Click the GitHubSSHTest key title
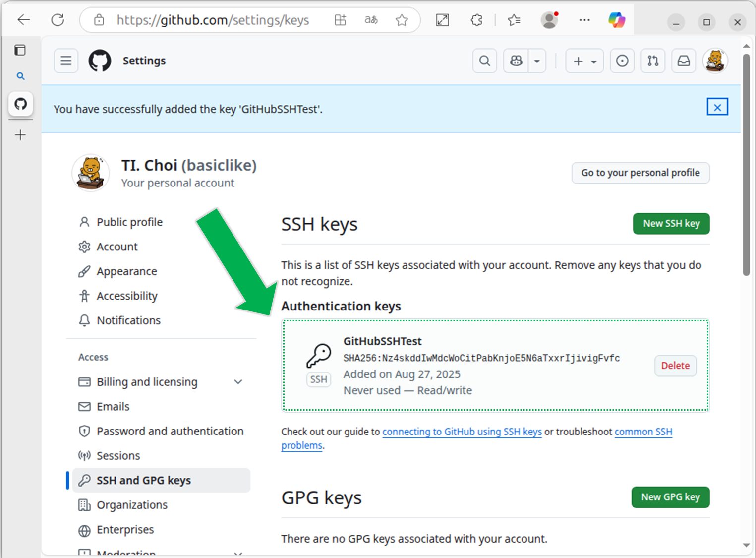The width and height of the screenshot is (756, 558). click(382, 341)
